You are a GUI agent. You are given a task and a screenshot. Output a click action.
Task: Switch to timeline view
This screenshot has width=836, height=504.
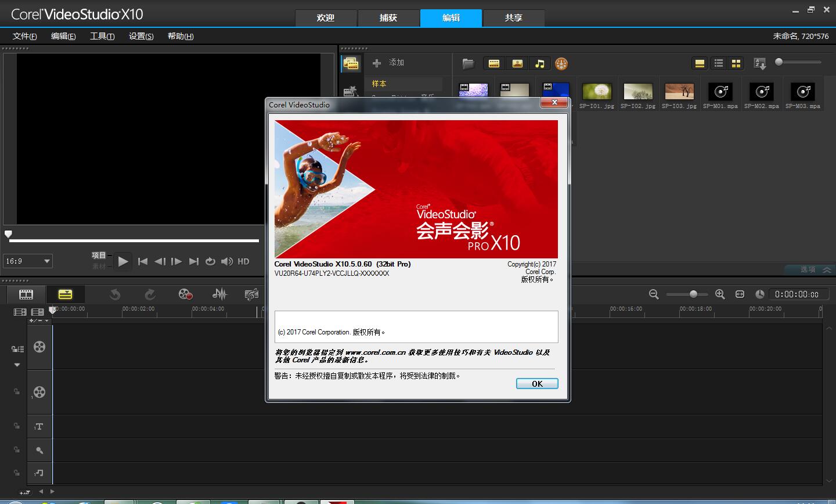pos(66,294)
